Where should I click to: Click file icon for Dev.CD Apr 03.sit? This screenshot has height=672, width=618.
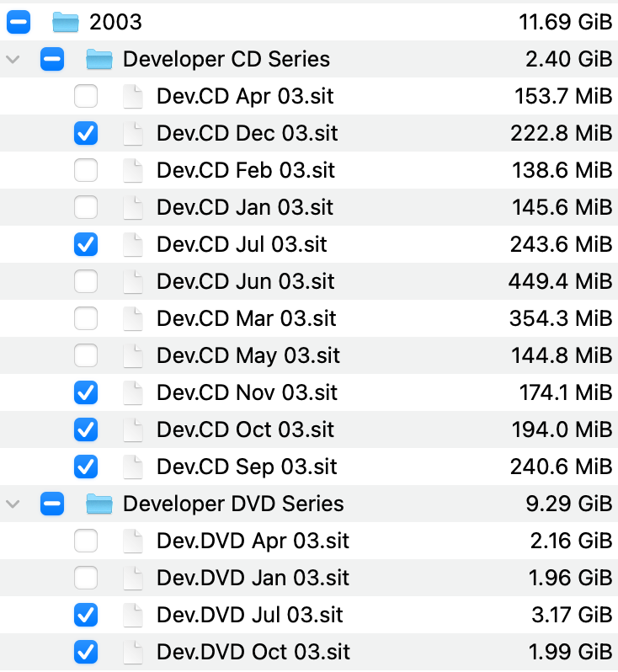[x=133, y=96]
